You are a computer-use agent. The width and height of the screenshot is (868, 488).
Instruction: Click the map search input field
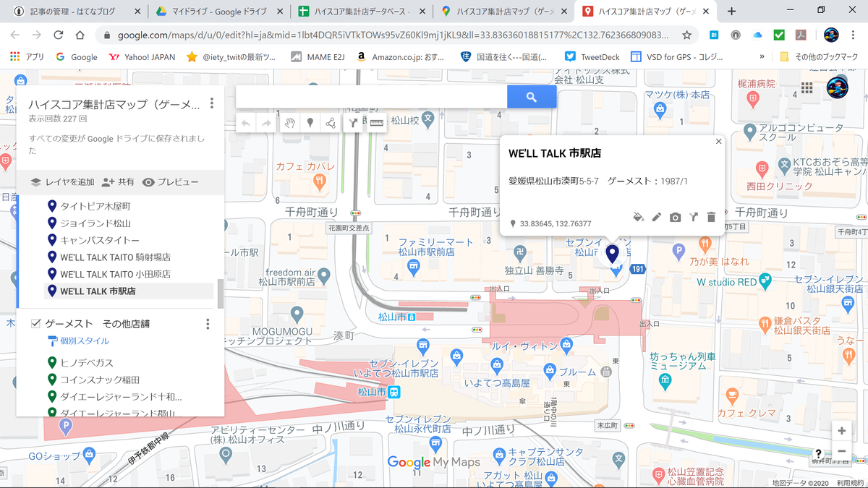click(x=371, y=97)
